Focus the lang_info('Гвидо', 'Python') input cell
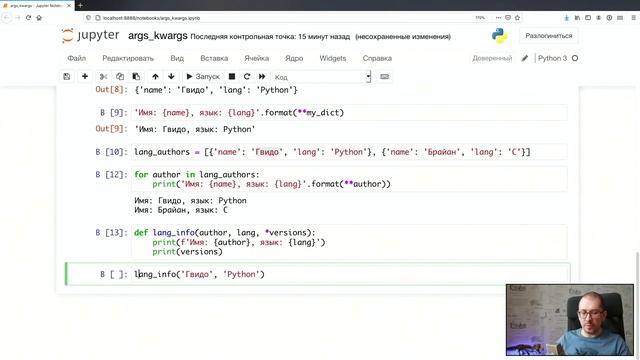 tap(350, 274)
